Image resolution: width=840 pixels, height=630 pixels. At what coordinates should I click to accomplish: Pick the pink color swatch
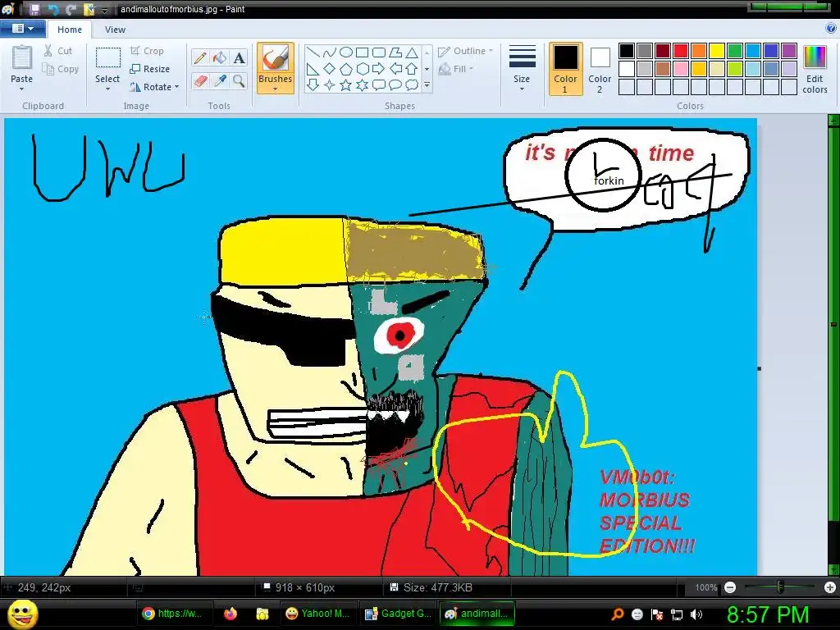point(681,69)
